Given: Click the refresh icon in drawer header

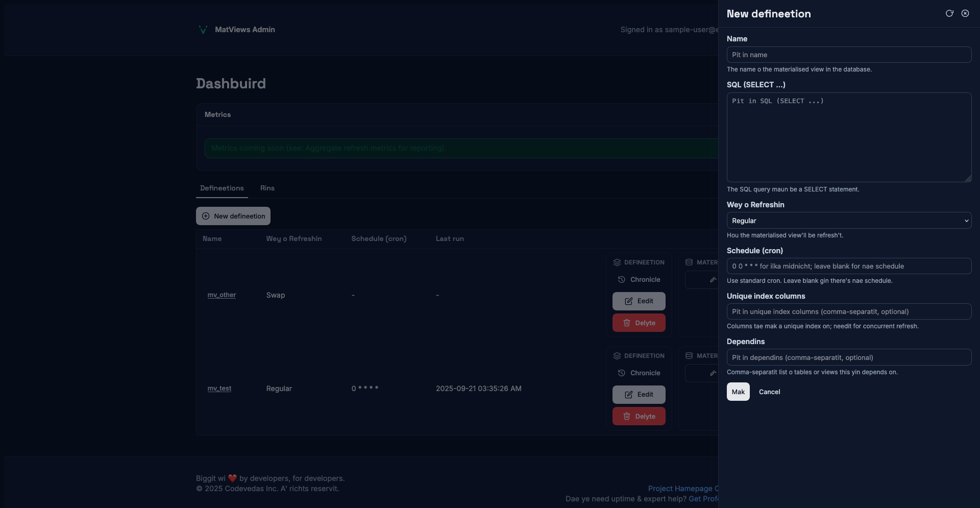Looking at the screenshot, I should click(949, 14).
